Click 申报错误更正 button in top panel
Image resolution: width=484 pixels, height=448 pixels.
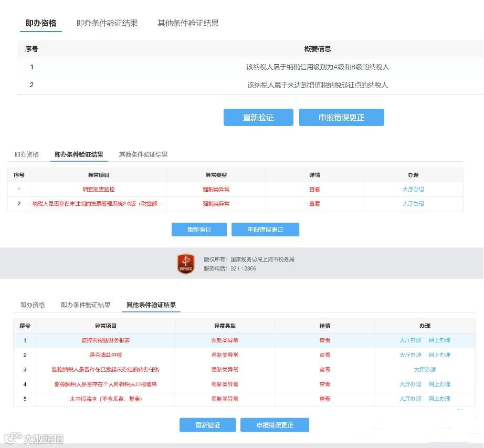coord(341,117)
